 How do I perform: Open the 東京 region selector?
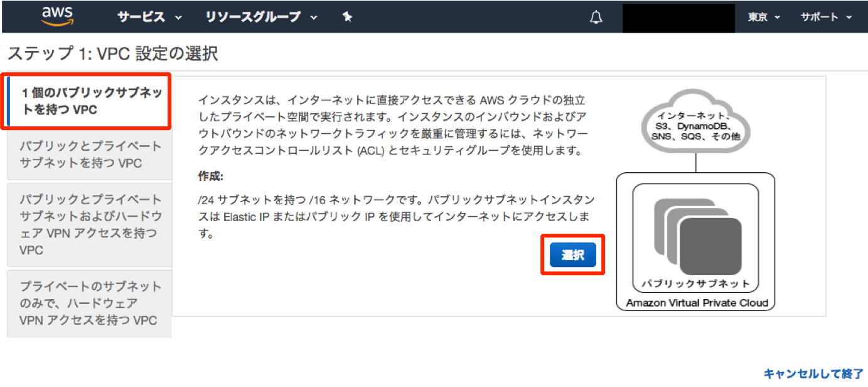[x=764, y=18]
